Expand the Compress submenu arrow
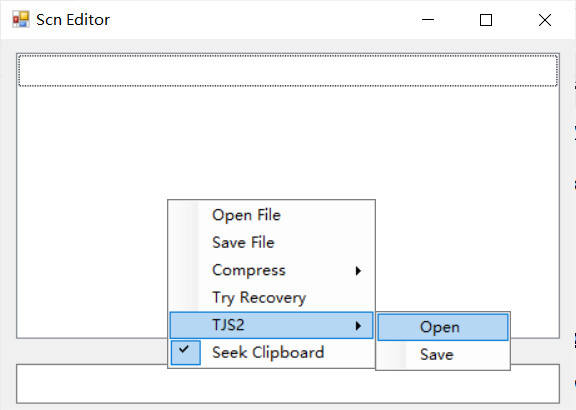This screenshot has height=410, width=576. tap(358, 271)
